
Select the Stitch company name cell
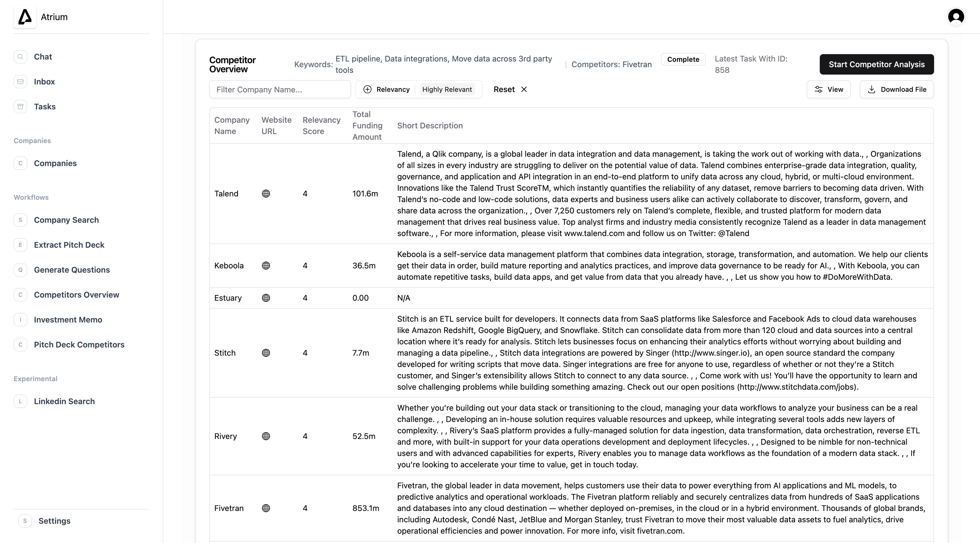click(225, 353)
